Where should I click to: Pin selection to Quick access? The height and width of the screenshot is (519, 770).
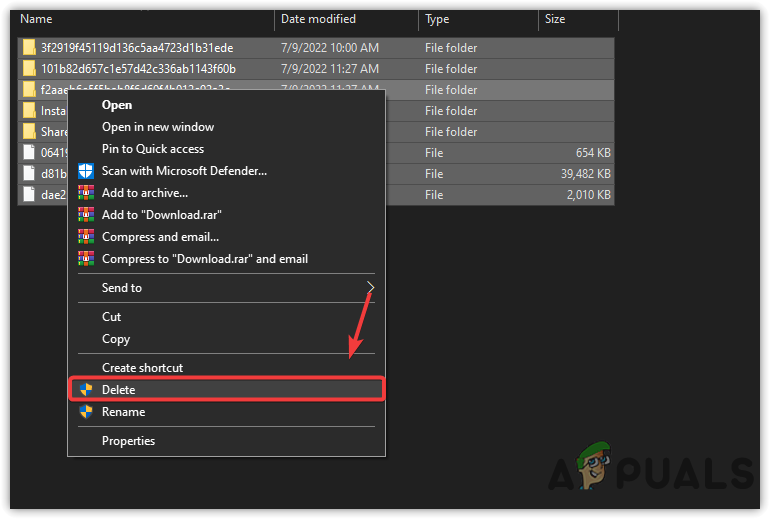click(x=152, y=149)
